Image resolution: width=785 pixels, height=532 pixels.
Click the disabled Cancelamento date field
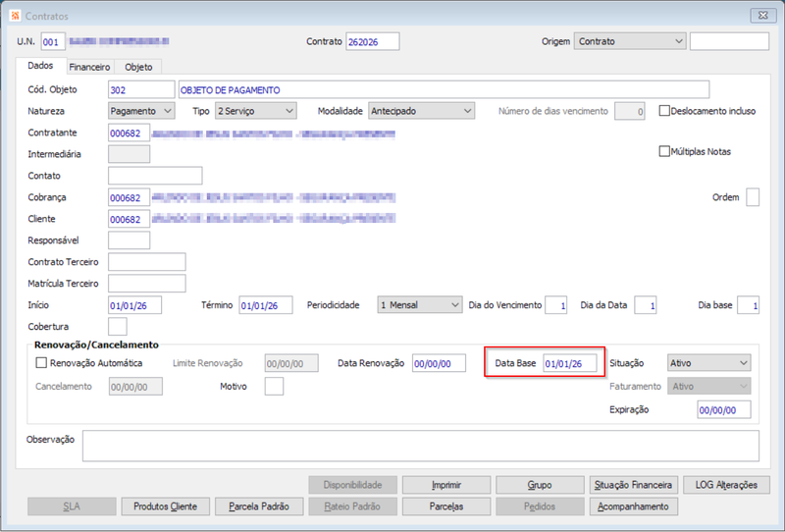[x=135, y=386]
